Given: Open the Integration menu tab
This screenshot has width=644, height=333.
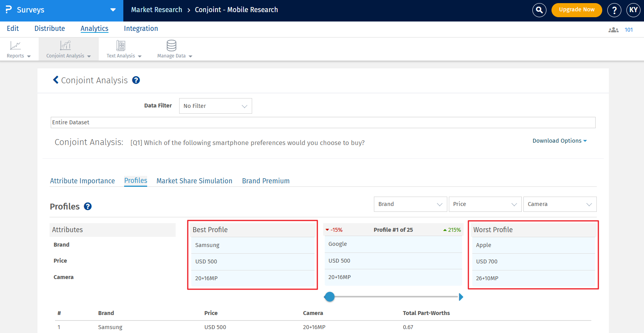Looking at the screenshot, I should [141, 29].
